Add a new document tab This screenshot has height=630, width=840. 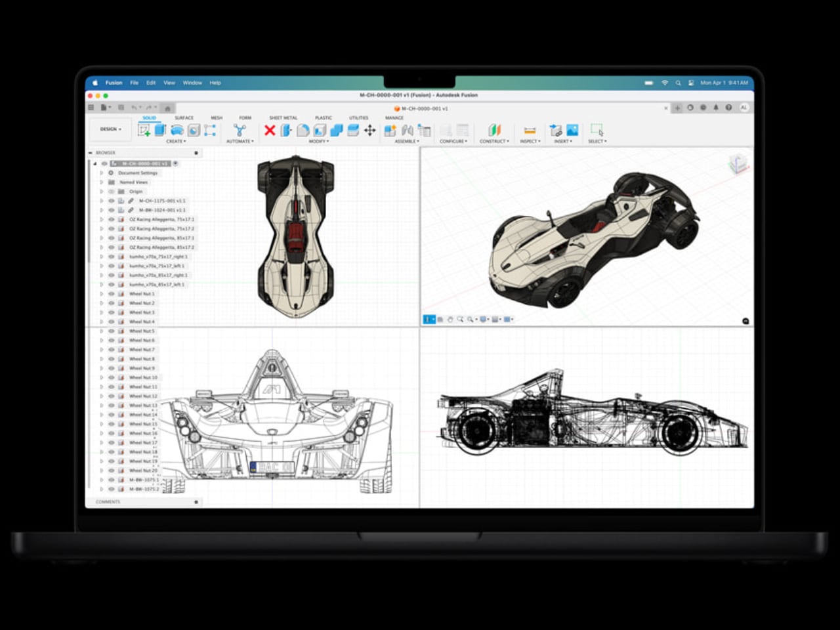pyautogui.click(x=677, y=108)
